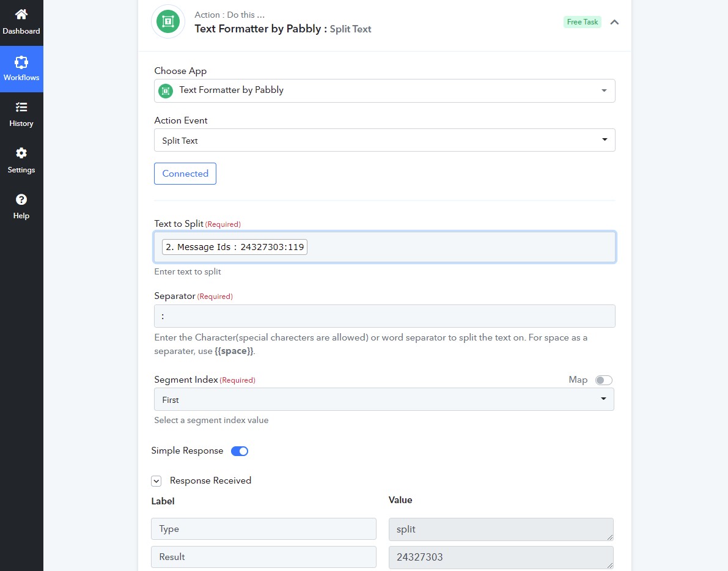This screenshot has height=571, width=728.
Task: Click the 'Simple Response' label
Action: 187,451
